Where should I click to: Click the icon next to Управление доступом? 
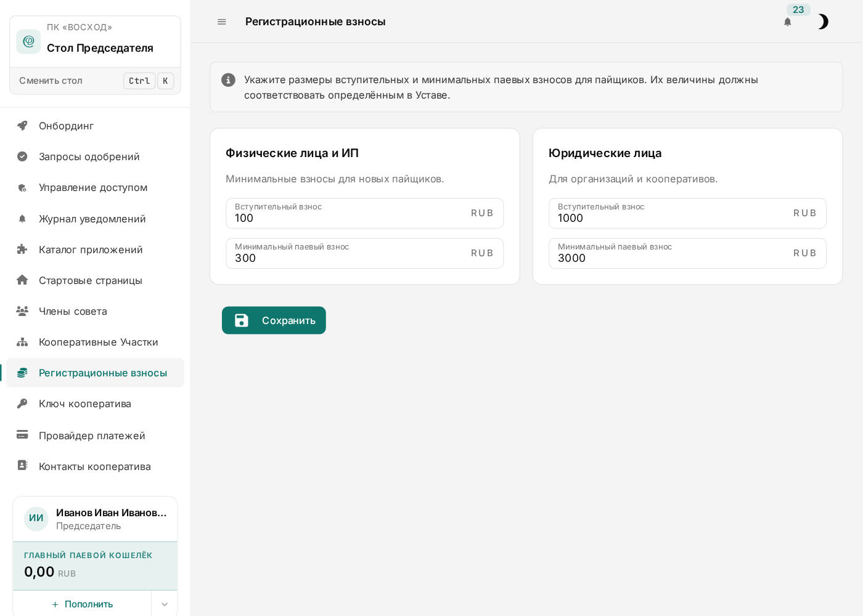click(22, 187)
